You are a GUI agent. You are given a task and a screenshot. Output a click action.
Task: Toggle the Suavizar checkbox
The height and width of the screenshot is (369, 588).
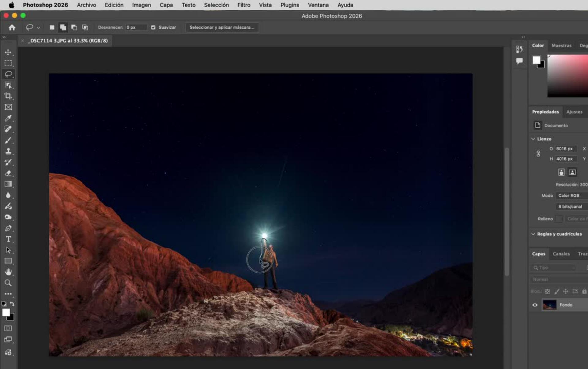(x=153, y=28)
